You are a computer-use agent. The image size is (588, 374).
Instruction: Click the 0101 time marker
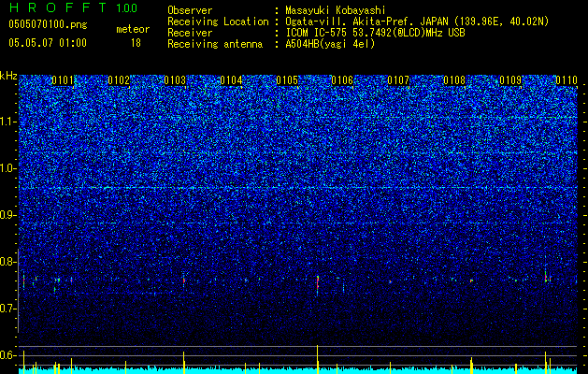coord(63,80)
